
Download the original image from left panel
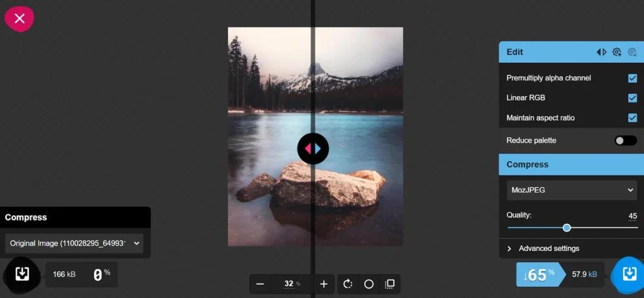[22, 273]
